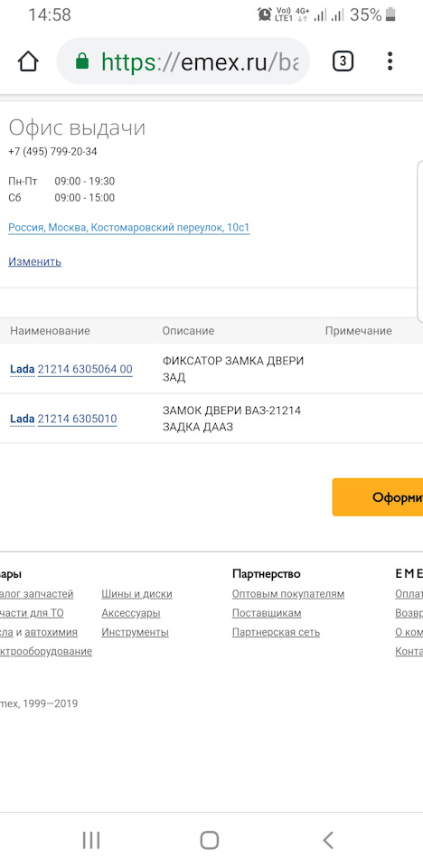
Task: Tap the green padlock security icon
Action: [82, 61]
